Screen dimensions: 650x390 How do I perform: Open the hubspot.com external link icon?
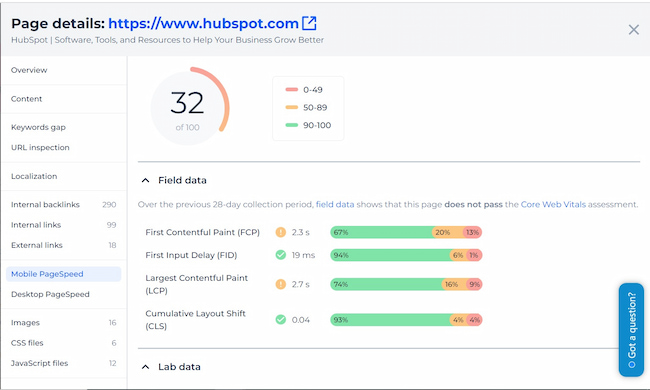[309, 23]
